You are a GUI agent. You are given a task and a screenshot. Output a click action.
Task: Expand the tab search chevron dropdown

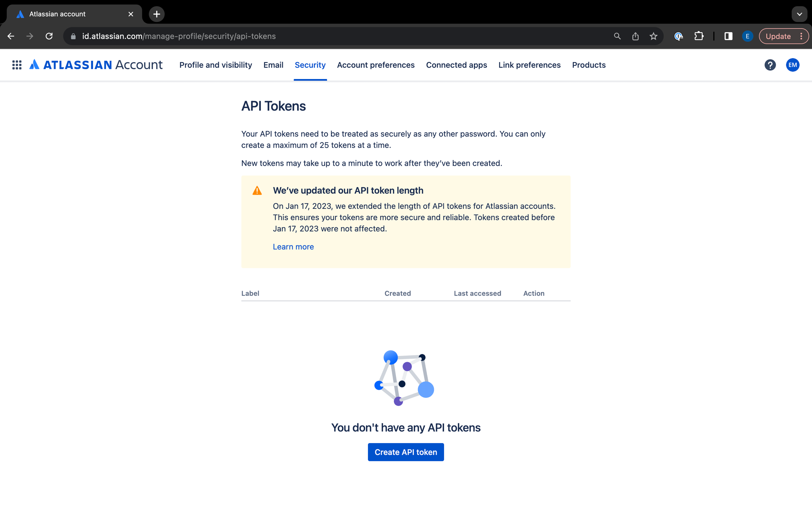799,14
